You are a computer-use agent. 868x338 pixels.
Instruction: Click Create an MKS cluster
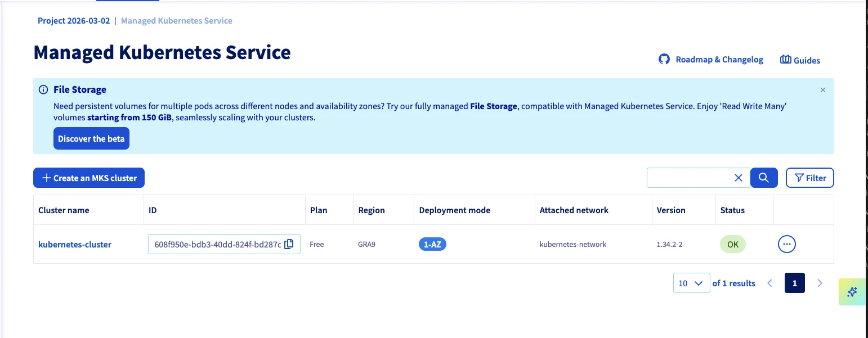89,178
